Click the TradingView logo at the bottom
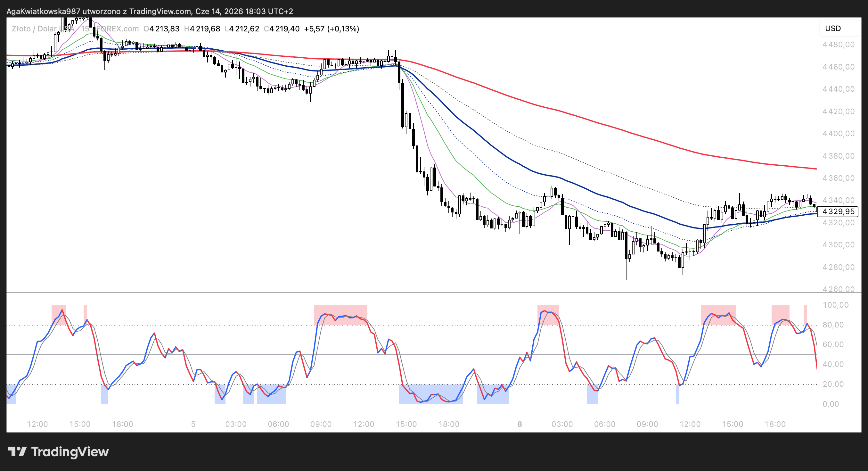868x471 pixels. pyautogui.click(x=58, y=452)
